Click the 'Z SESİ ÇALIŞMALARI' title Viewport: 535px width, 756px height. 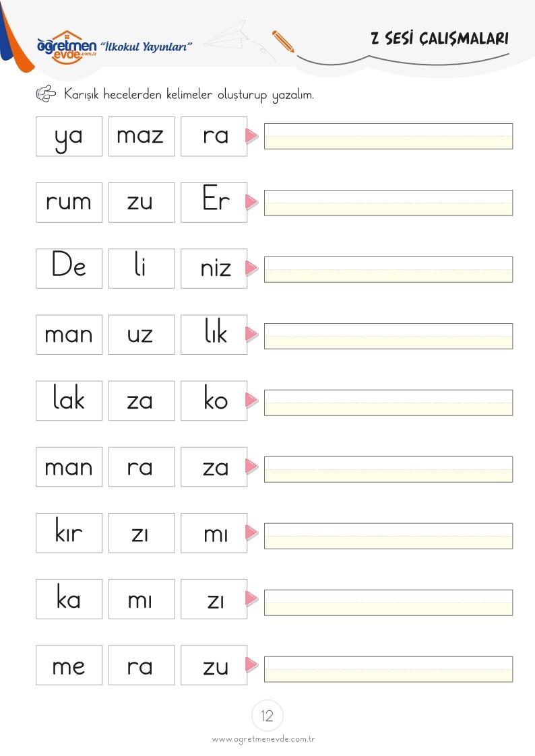click(x=439, y=38)
